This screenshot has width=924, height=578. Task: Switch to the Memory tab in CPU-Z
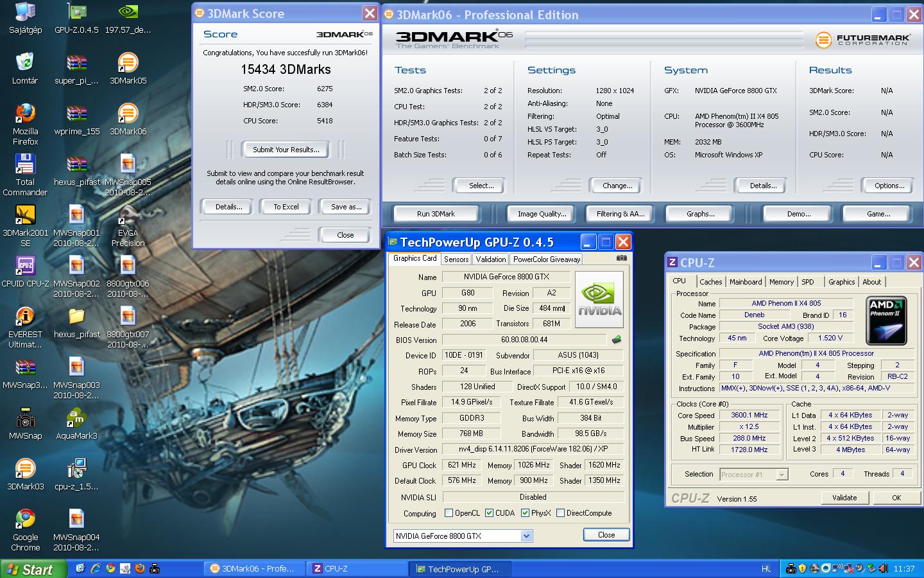tap(781, 282)
